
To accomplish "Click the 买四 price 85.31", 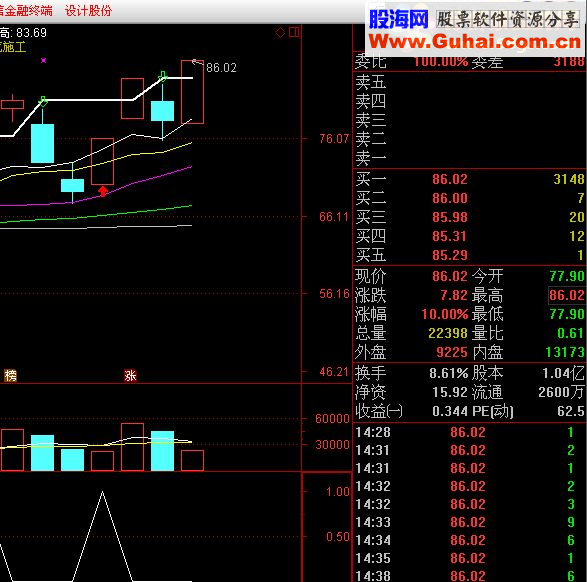I will click(x=450, y=236).
